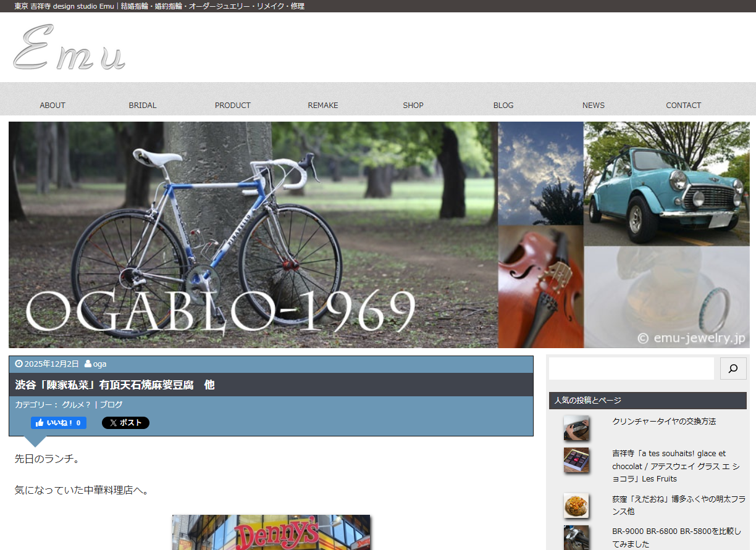Image resolution: width=756 pixels, height=550 pixels.
Task: Go to the BRIDAL menu
Action: (x=143, y=105)
